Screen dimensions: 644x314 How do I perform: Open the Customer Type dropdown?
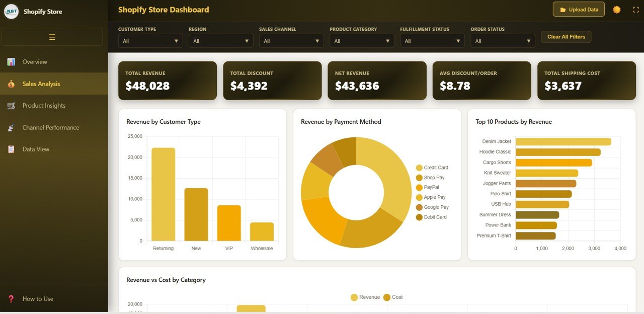(x=150, y=41)
